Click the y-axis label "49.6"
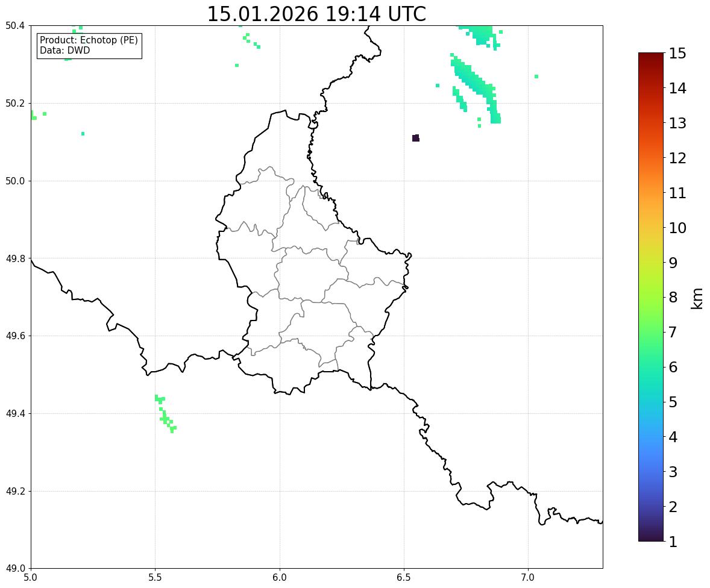The image size is (710, 588). coord(15,336)
